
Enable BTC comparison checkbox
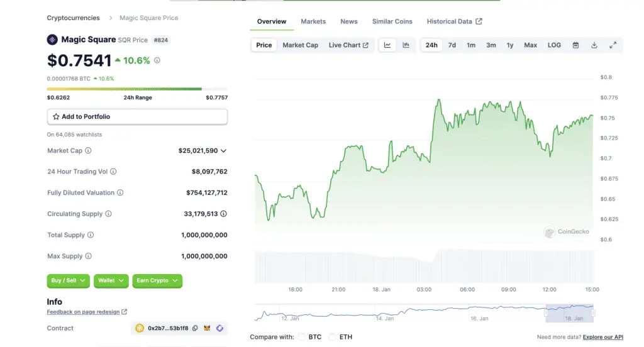[301, 337]
